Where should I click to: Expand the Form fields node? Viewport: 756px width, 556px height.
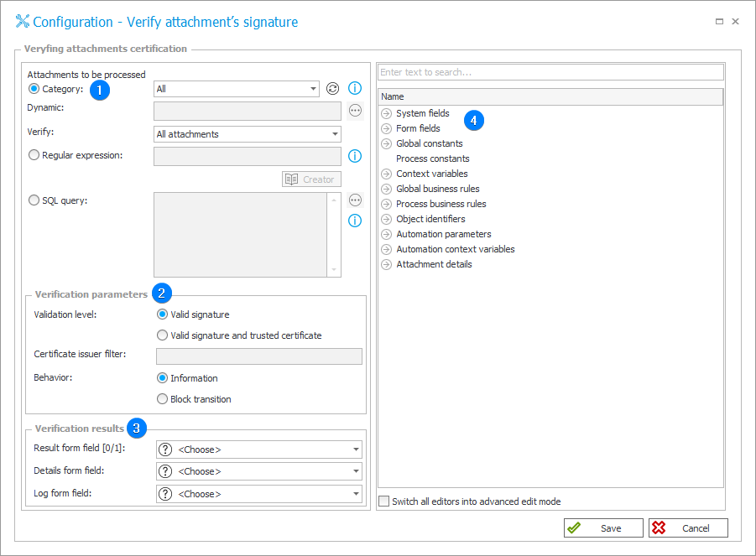[x=386, y=128]
